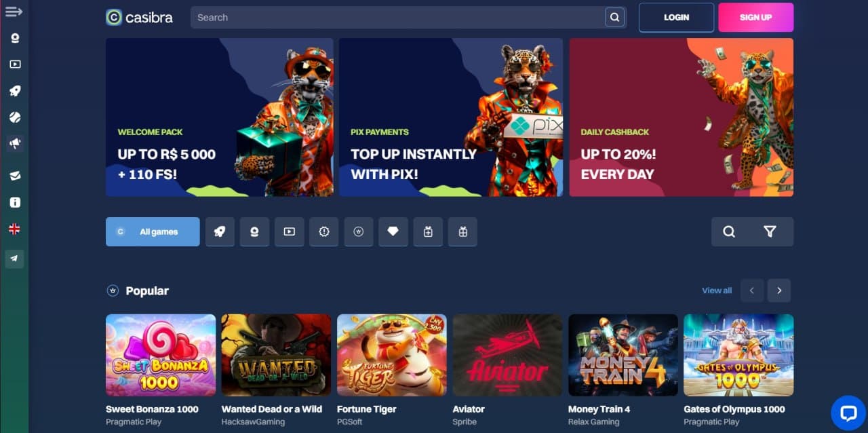Open Sweet Bonanza 1000 game thumbnail
This screenshot has width=868, height=433.
(x=161, y=355)
